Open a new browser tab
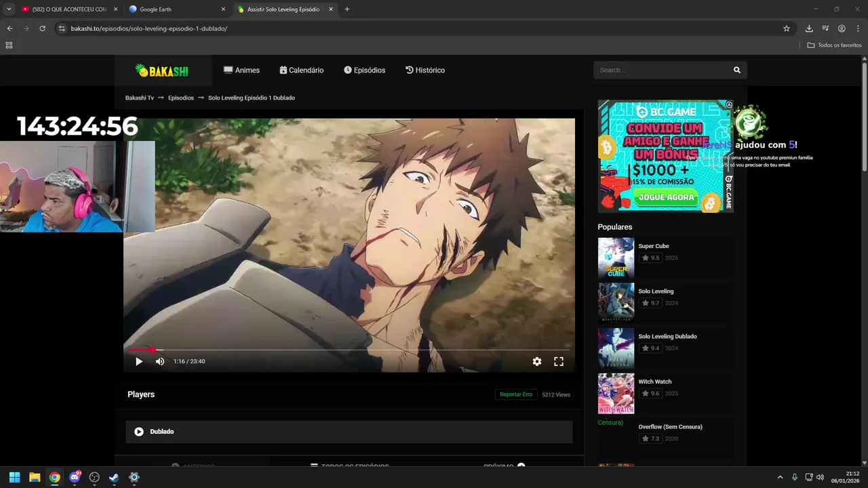 (x=347, y=9)
